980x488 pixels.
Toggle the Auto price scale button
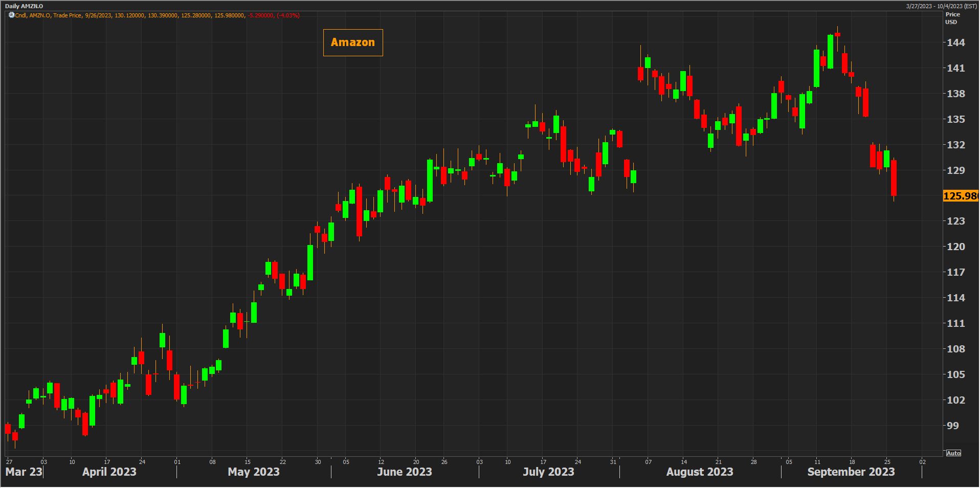(x=953, y=453)
